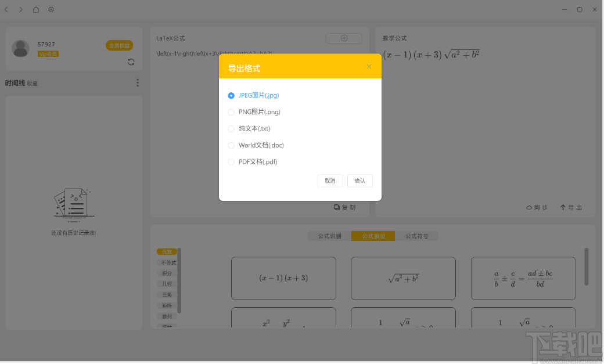Select the (x-1)(x+3) formula preset thumbnail
Viewport: 604px width, 364px height.
[x=283, y=277]
